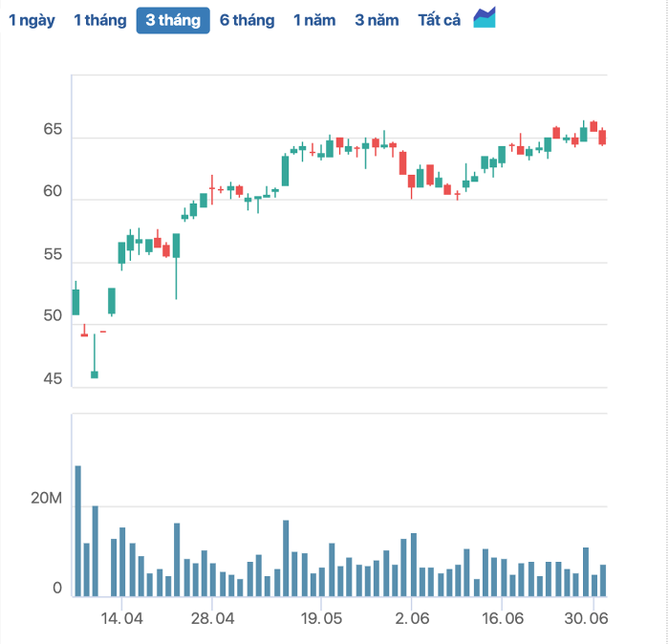This screenshot has width=669, height=644.
Task: Show 3 năm price history
Action: (377, 20)
